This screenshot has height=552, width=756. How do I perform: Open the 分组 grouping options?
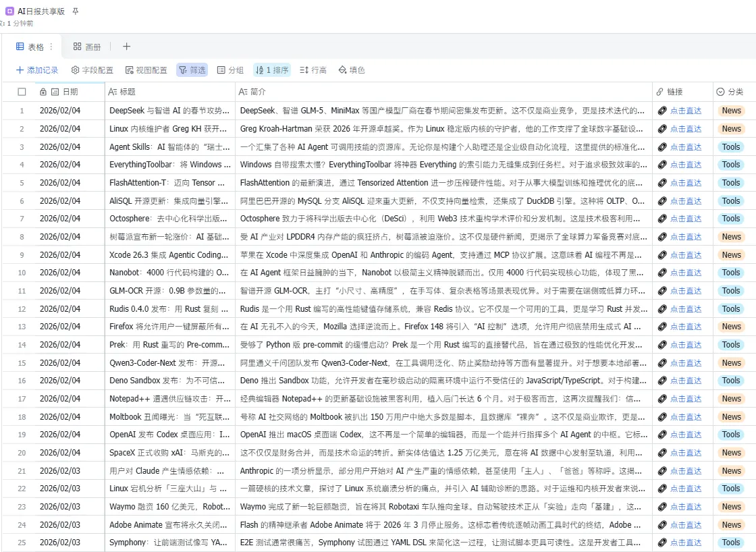230,70
